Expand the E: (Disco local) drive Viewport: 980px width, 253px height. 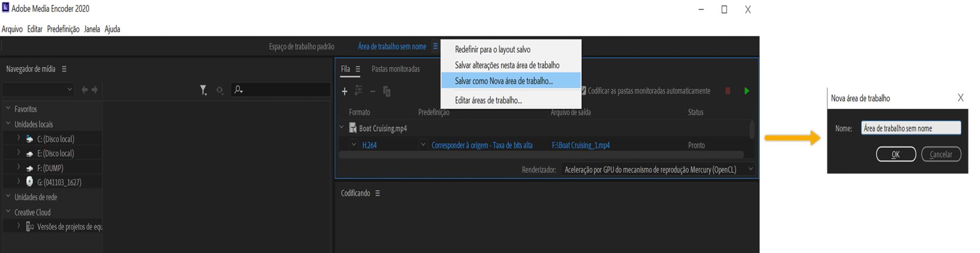pyautogui.click(x=18, y=153)
